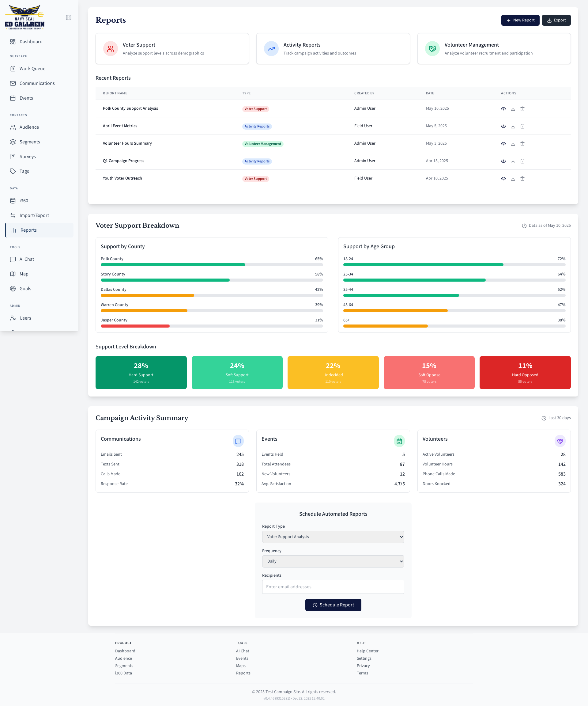This screenshot has width=588, height=706.
Task: Open the Frequency dropdown
Action: (x=333, y=561)
